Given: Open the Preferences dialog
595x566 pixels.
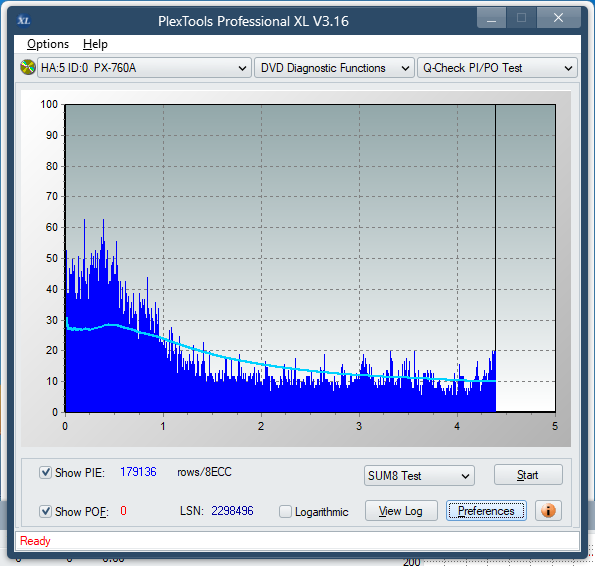Looking at the screenshot, I should pos(486,511).
